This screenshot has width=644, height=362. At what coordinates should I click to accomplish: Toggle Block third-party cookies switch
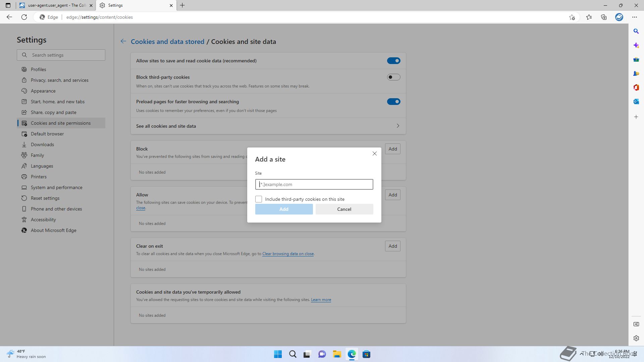(x=393, y=77)
